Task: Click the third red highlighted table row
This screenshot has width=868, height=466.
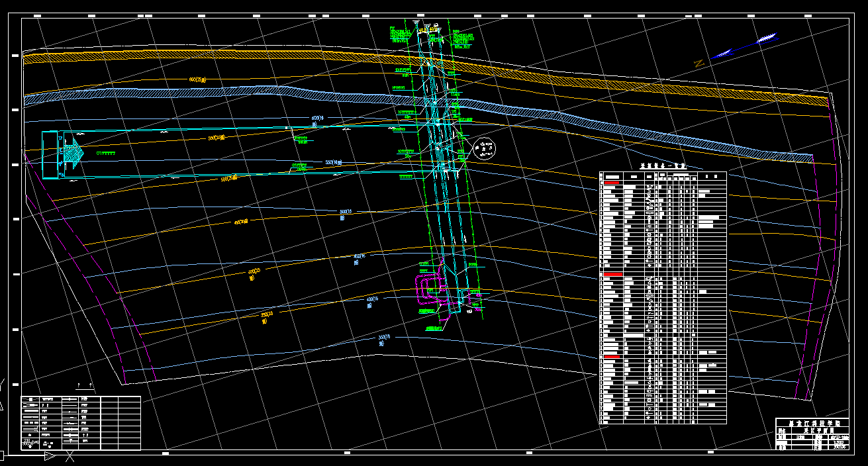Action: (612, 357)
